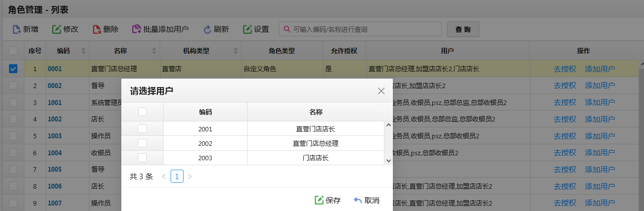Click the 角色类型 column header
This screenshot has width=644, height=211.
281,51
